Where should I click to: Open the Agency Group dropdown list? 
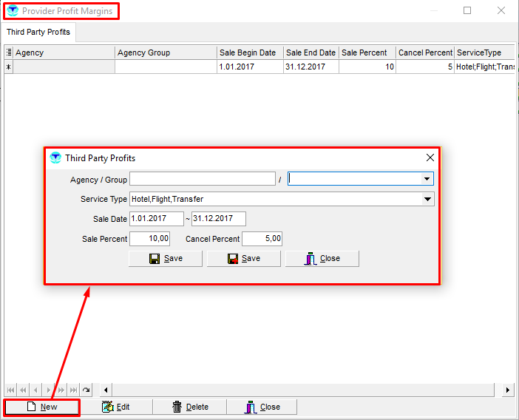point(427,179)
